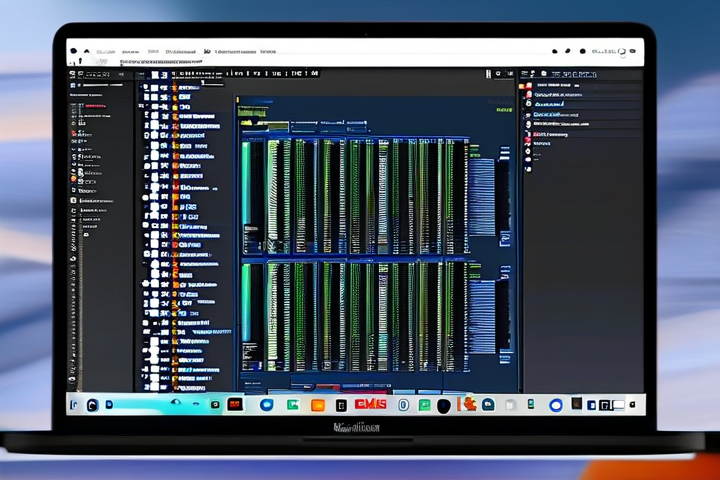
Task: Click the blue ring icon near dock's right end
Action: (557, 405)
